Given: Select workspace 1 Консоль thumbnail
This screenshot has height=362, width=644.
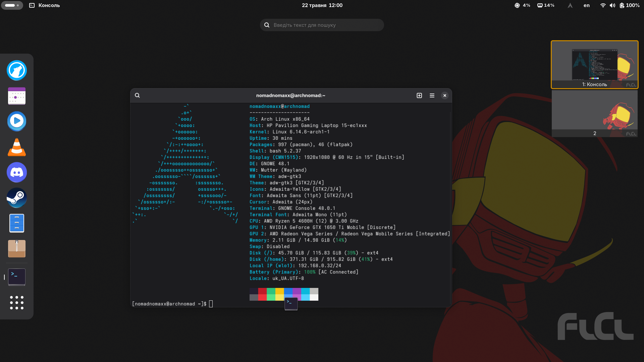Looking at the screenshot, I should point(594,65).
